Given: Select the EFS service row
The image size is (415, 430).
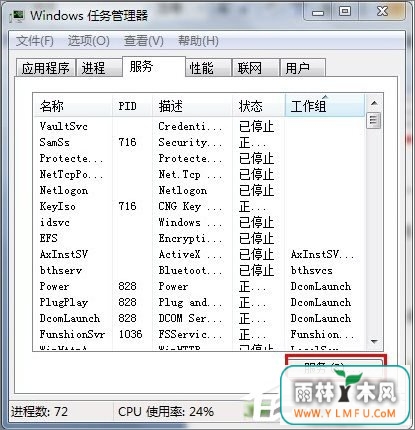Looking at the screenshot, I should [199, 238].
